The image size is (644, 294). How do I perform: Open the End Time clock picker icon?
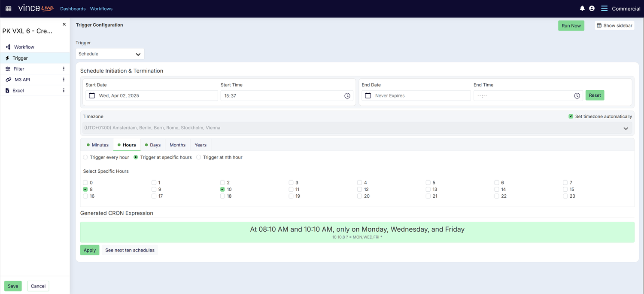(577, 95)
